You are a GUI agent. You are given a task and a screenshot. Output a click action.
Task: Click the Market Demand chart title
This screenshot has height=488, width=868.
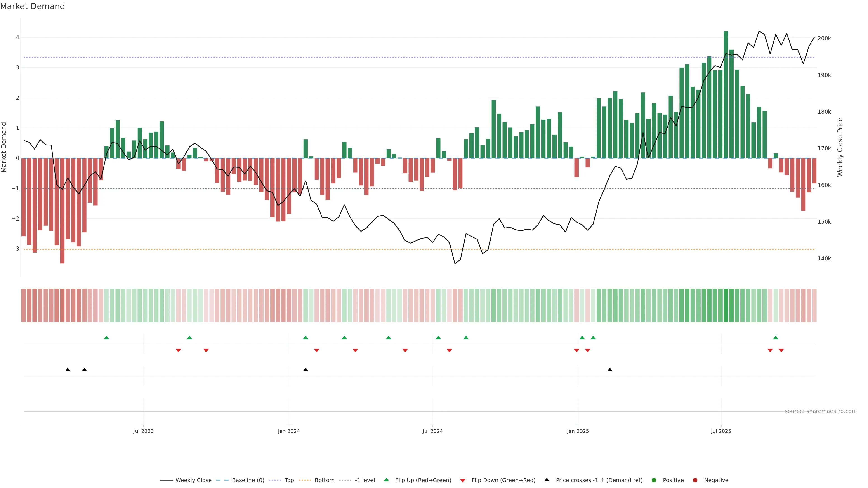(x=32, y=6)
